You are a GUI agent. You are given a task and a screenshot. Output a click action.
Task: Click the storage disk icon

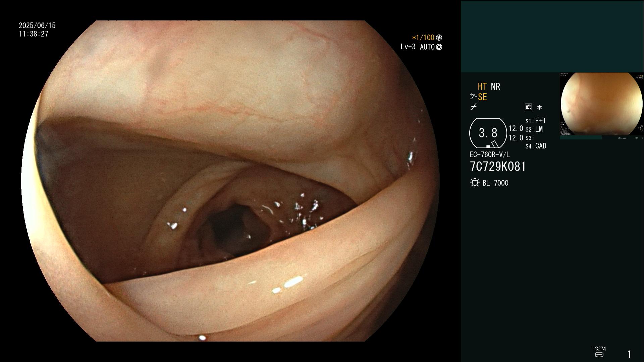(x=599, y=355)
